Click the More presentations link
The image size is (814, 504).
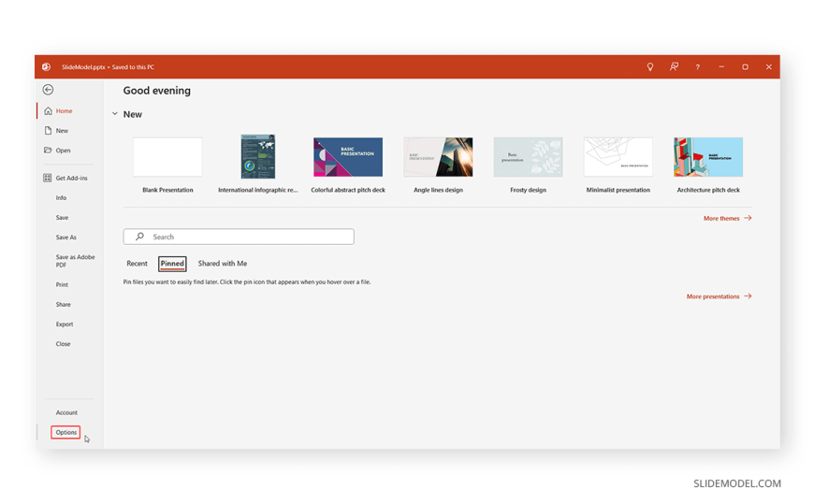click(719, 296)
